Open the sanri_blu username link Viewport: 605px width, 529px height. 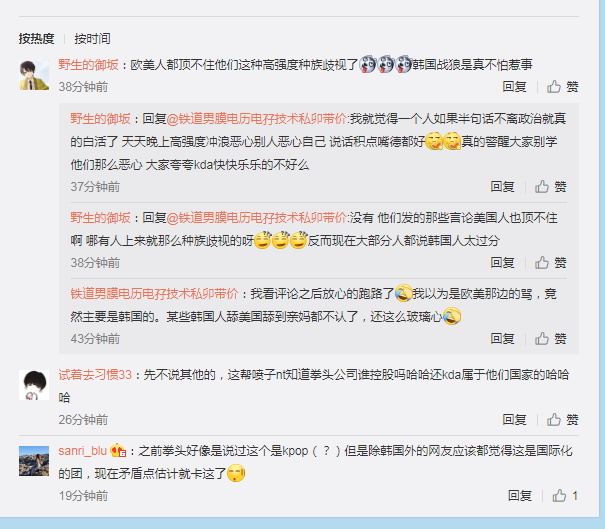83,451
